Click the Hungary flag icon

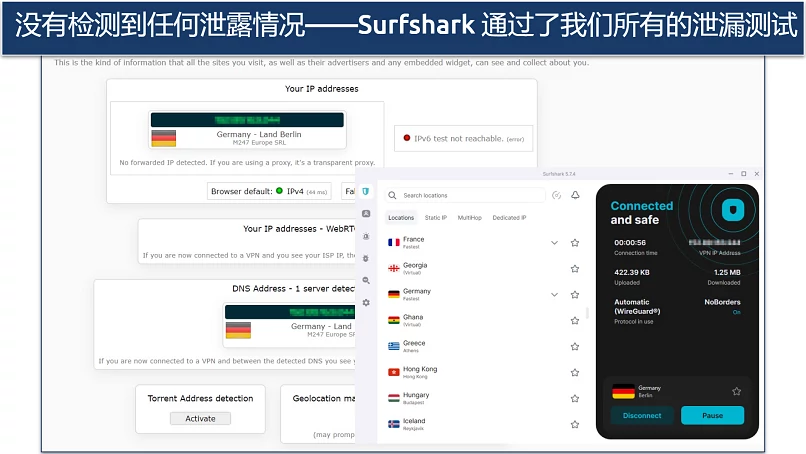[x=394, y=398]
